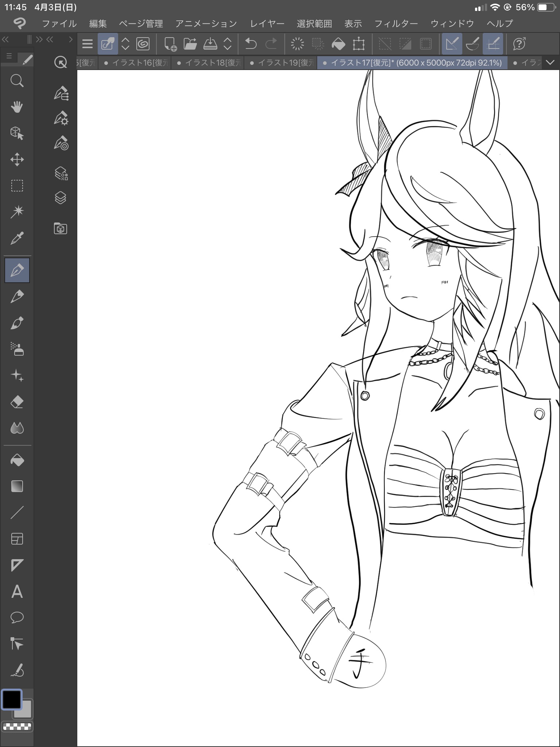Select the gray sub color swatch
Screen dimensions: 560x747
tap(25, 711)
